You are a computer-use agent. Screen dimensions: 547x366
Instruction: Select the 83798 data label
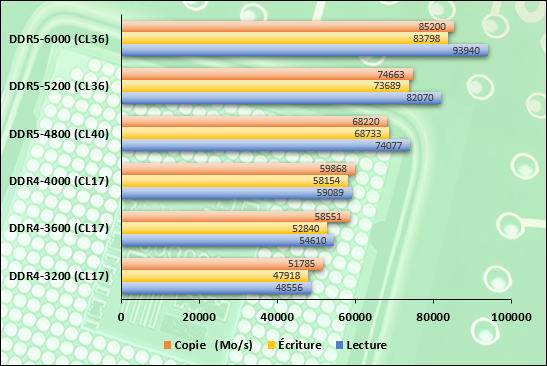tap(427, 38)
